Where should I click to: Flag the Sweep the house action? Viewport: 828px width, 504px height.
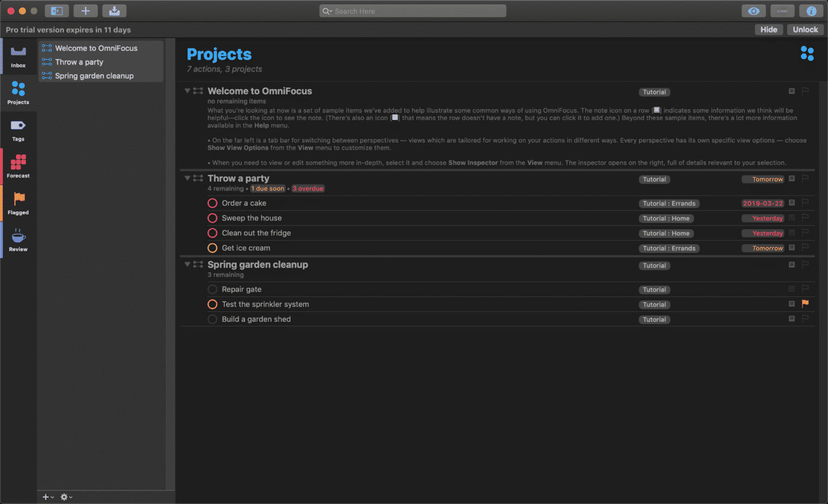pos(805,217)
